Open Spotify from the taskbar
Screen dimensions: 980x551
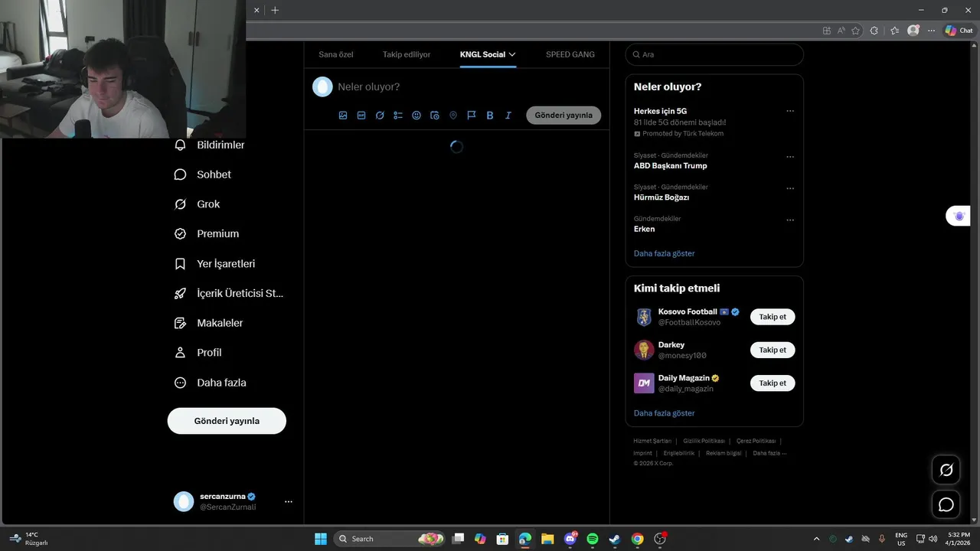click(593, 539)
